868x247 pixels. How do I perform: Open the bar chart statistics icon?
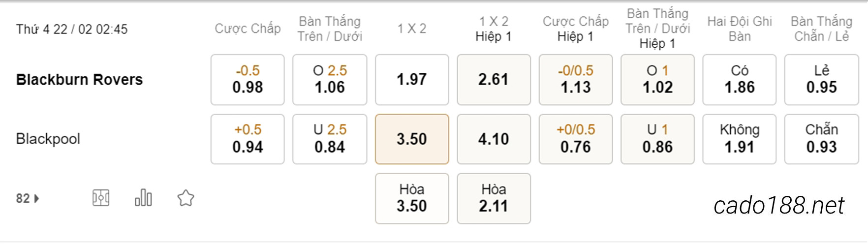(143, 198)
